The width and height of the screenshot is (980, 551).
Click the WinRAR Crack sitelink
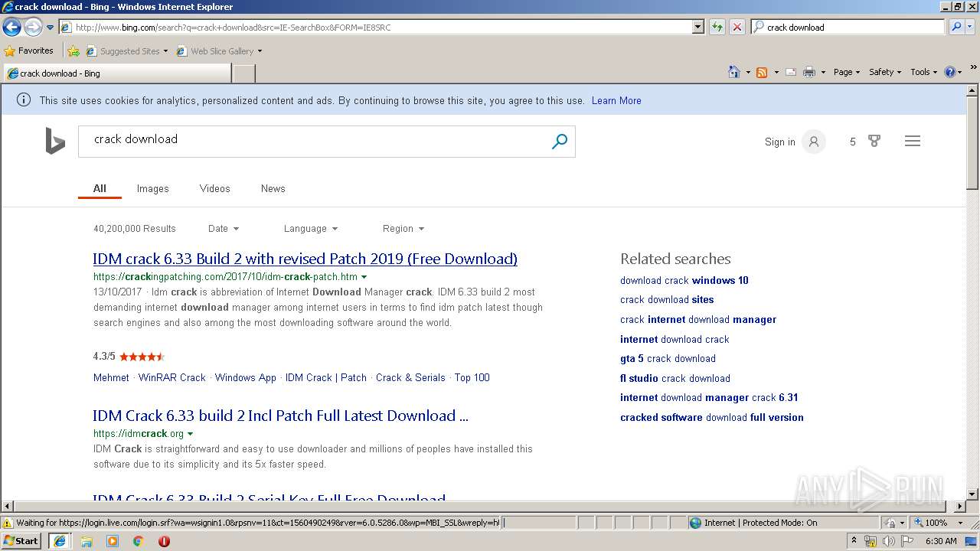[172, 377]
